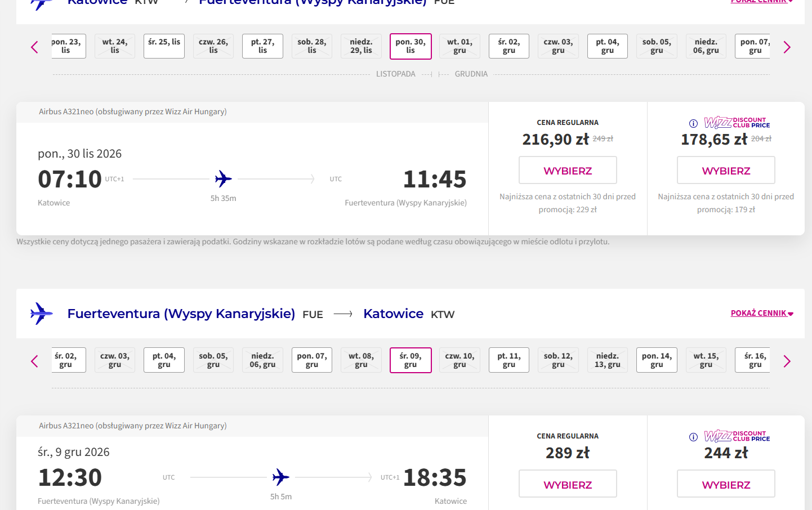Click the Katowice KTW destination in return heading

click(x=409, y=314)
